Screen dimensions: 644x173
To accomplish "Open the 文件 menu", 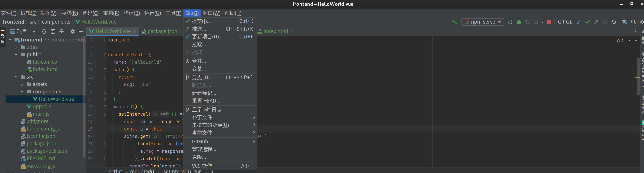I will click(8, 13).
